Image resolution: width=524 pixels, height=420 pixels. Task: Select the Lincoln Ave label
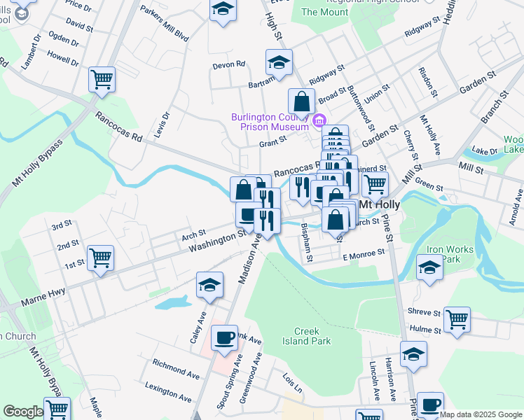tap(375, 381)
